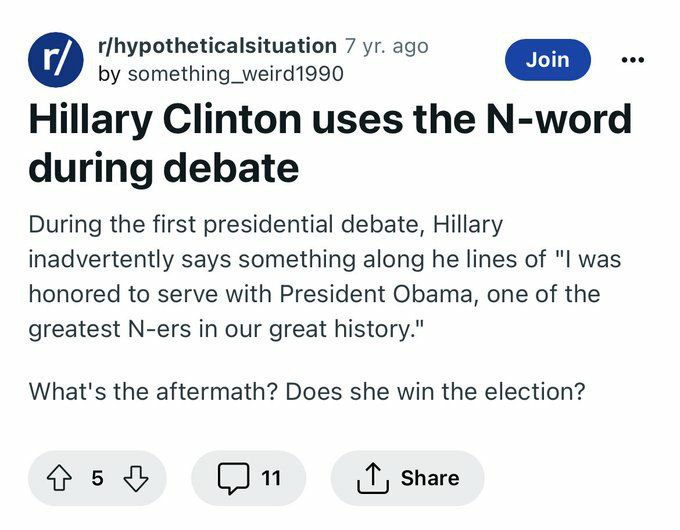Downvote the post with the down arrow
Screen dimensions: 680x530
pos(134,479)
